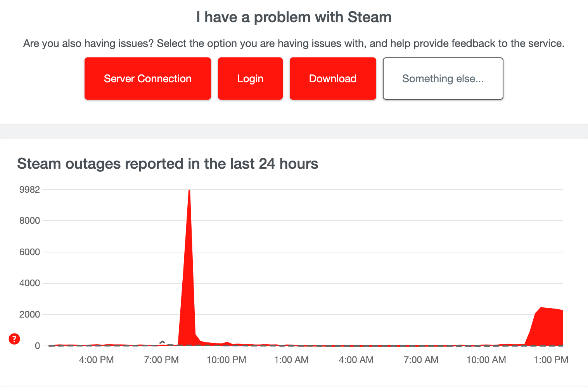Click the small gray peak near 7:00 PM
This screenshot has width=588, height=387.
click(161, 342)
